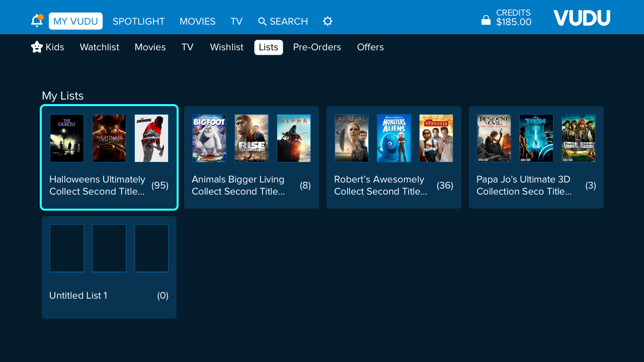The width and height of the screenshot is (644, 362).
Task: Open the Search option with magnifier
Action: (x=283, y=22)
